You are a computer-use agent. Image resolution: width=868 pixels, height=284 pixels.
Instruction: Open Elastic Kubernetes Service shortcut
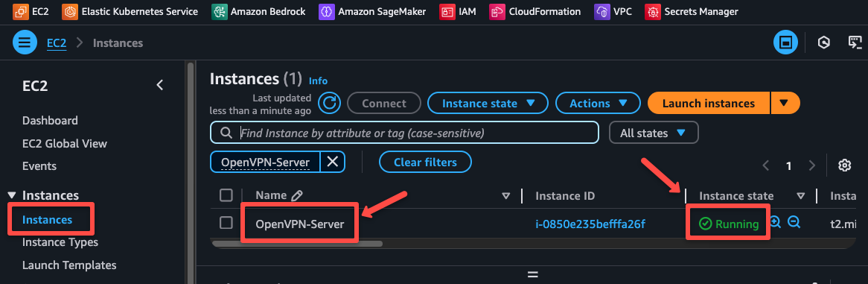pyautogui.click(x=130, y=11)
